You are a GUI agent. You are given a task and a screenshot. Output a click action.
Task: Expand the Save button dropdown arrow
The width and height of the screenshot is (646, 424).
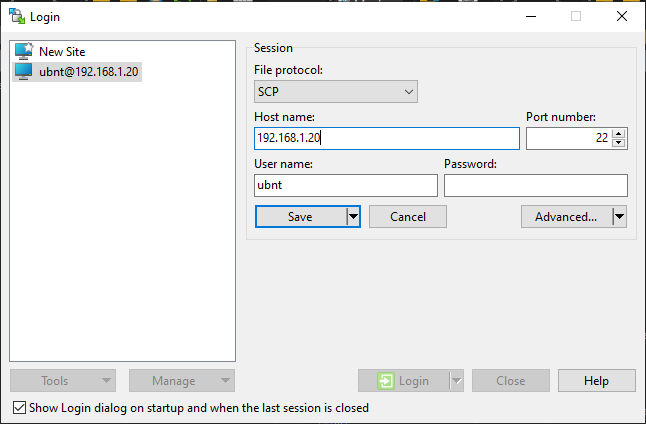pyautogui.click(x=353, y=217)
